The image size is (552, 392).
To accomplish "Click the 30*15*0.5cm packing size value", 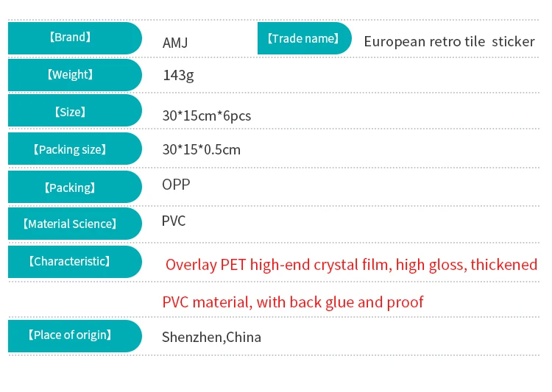I will tap(201, 150).
